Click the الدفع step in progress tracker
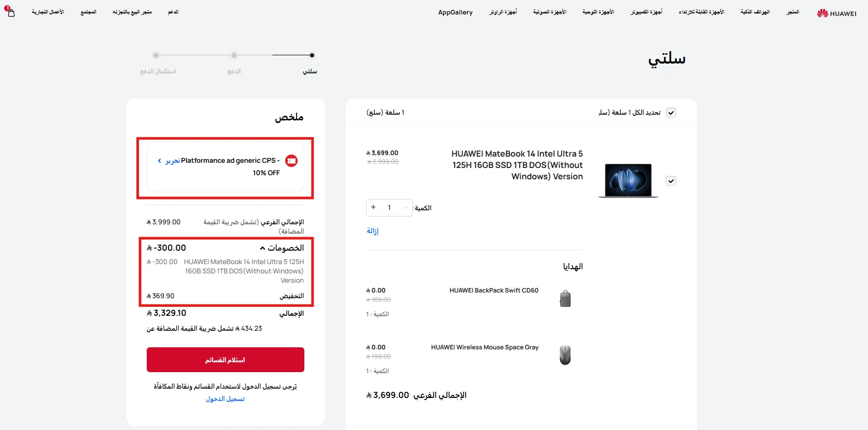Screen dimensions: 868x430 [x=234, y=71]
